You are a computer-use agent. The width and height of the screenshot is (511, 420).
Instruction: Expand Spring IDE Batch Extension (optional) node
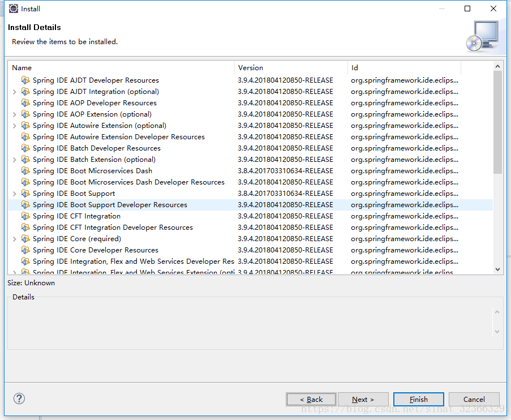click(14, 160)
